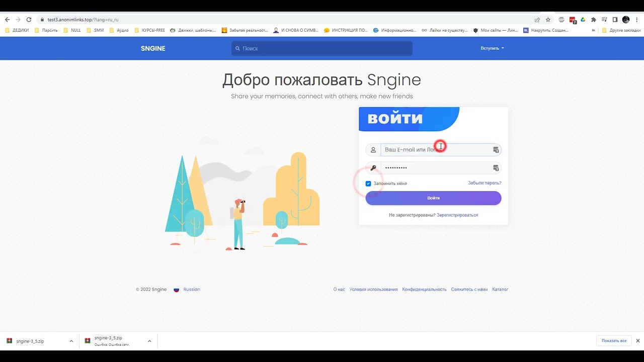Open the Накрутить. Создан bookmark
The width and height of the screenshot is (644, 362).
tap(546, 30)
